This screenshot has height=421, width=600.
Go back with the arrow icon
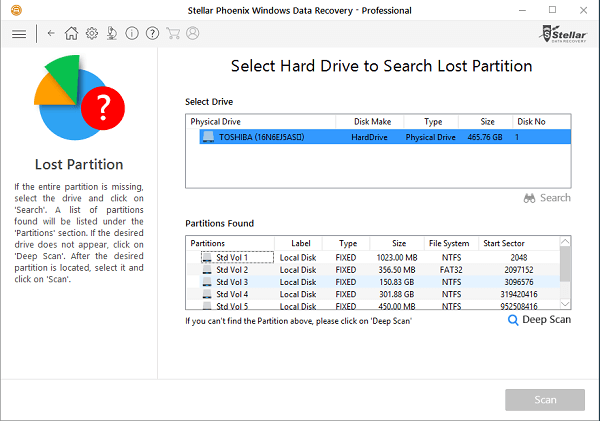[51, 33]
